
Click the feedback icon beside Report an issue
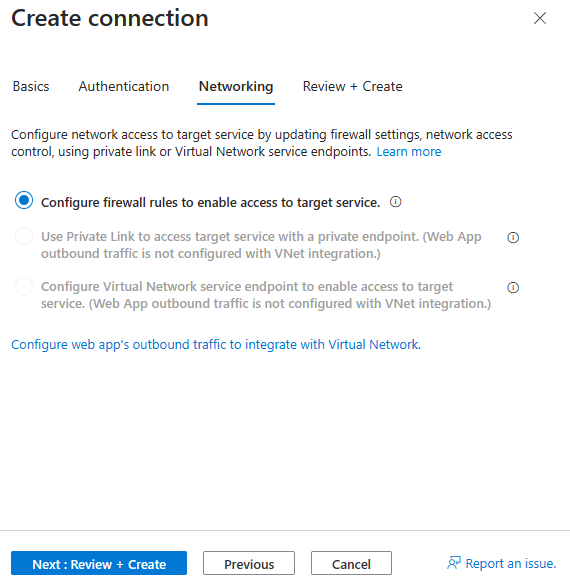pos(454,563)
